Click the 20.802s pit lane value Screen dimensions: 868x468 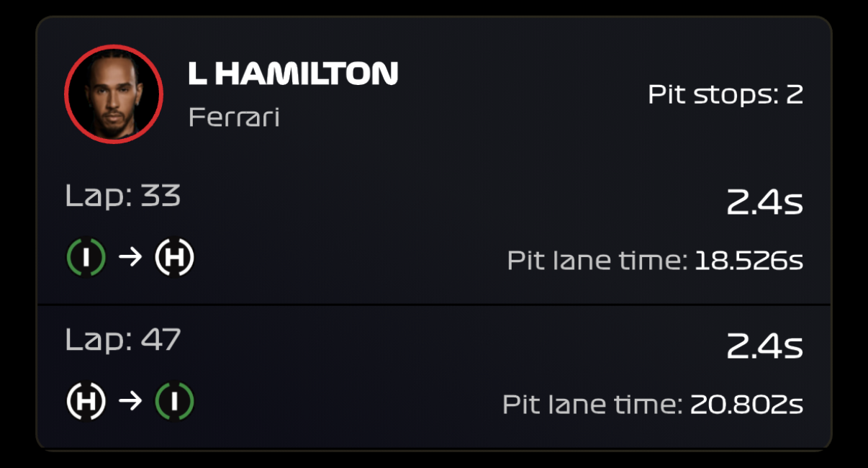pos(746,404)
